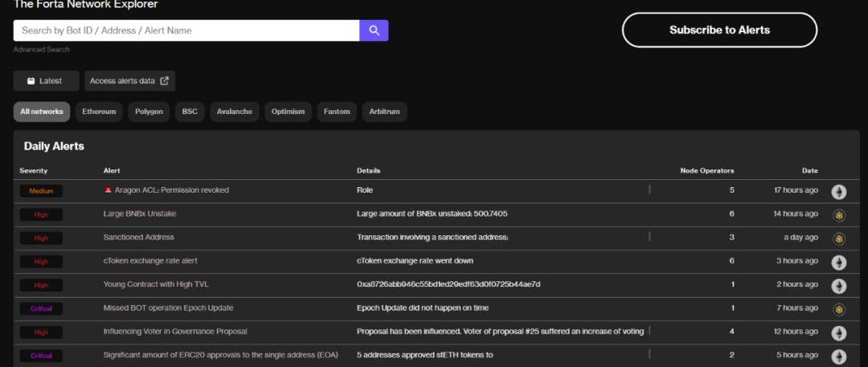Focus the Bot ID / Address search field
This screenshot has height=367, width=868.
point(186,31)
